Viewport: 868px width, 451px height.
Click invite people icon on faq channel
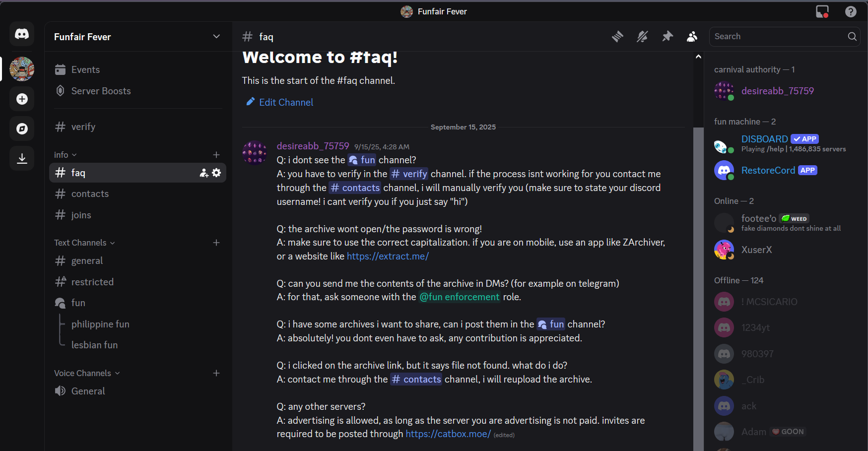pos(203,173)
